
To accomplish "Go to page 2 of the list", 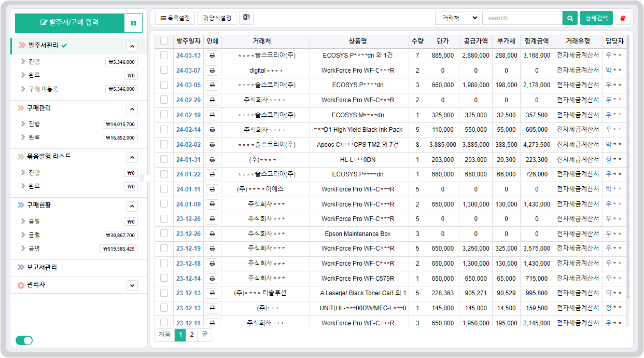I will (192, 335).
